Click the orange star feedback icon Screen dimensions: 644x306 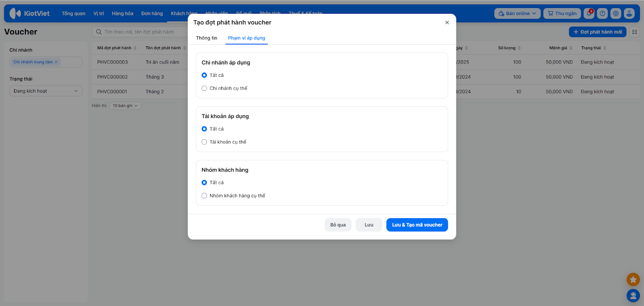(633, 279)
